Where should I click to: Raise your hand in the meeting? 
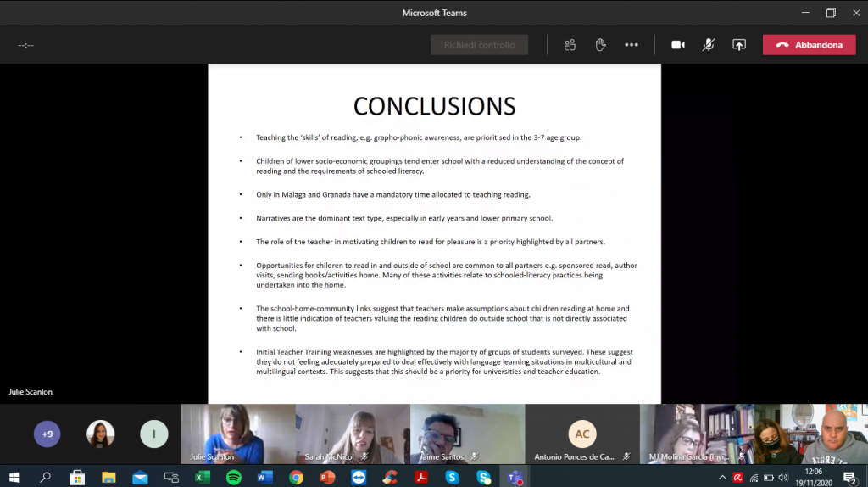601,45
